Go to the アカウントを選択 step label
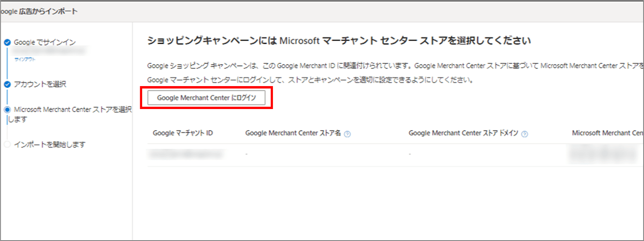This screenshot has height=241, width=644. pyautogui.click(x=40, y=84)
